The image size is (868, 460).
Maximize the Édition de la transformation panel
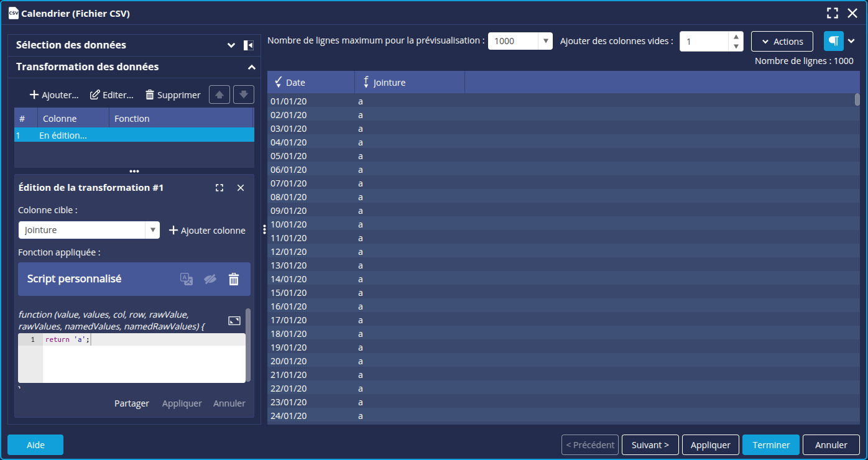[219, 188]
